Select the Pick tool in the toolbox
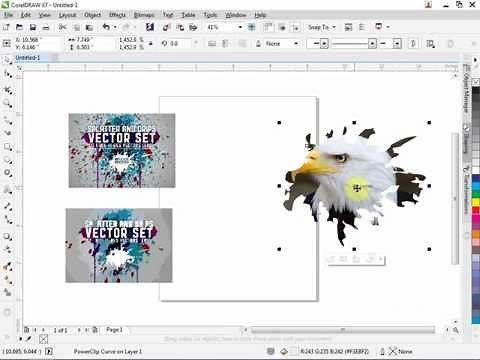Screen dimensions: 480x360 (x=7, y=60)
